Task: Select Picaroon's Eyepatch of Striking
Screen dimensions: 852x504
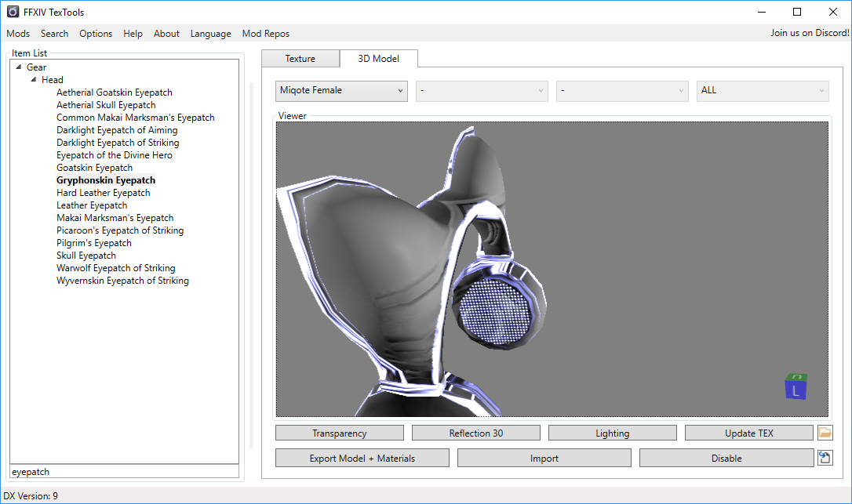Action: click(x=120, y=230)
